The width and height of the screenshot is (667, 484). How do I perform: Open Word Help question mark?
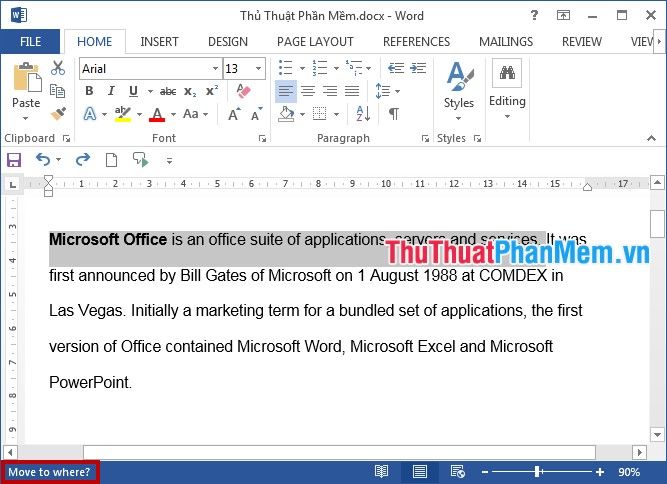pos(534,15)
